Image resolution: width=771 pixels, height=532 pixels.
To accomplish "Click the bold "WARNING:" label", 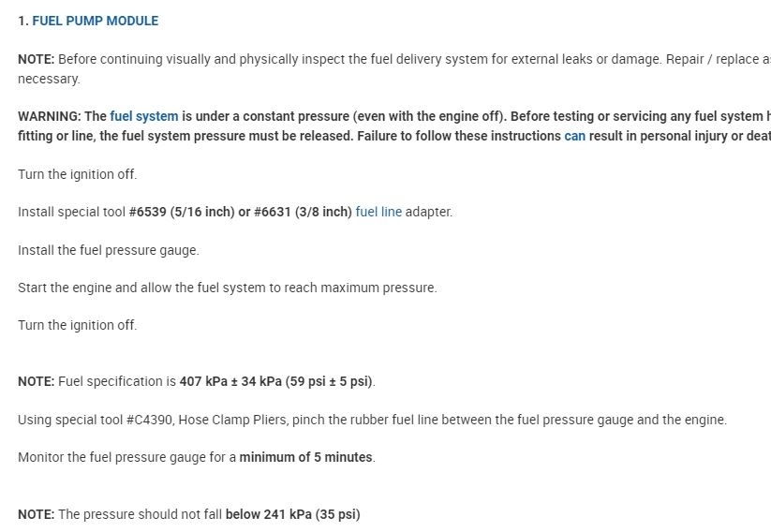I will (x=49, y=116).
